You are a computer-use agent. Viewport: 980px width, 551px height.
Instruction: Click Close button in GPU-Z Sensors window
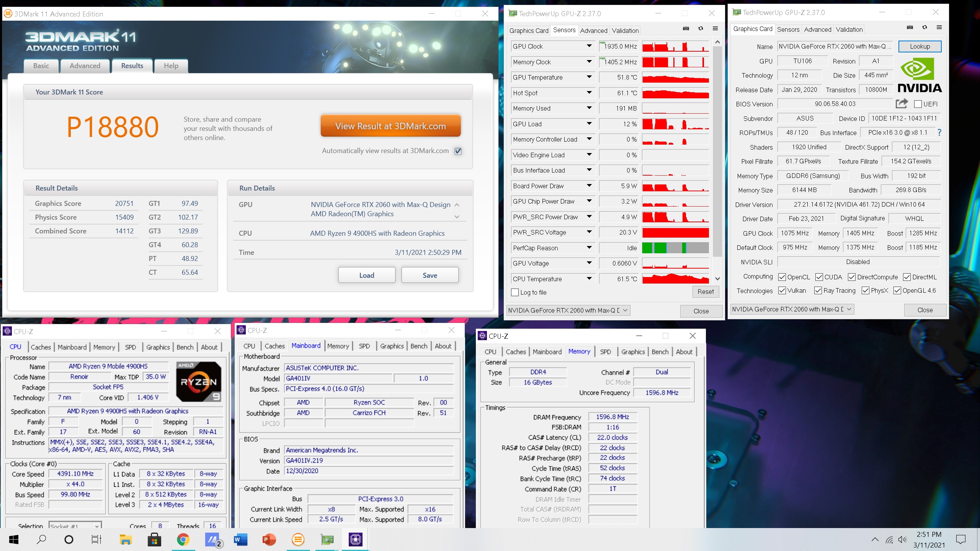pos(701,311)
